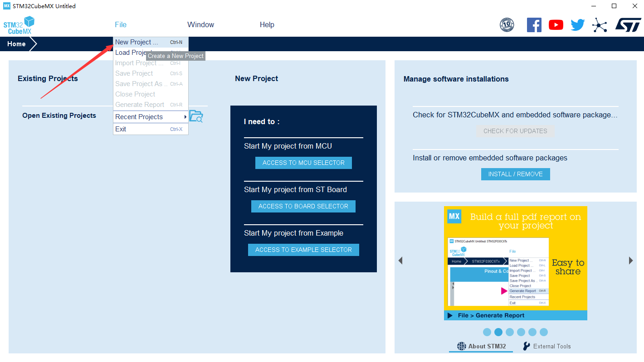Click 'Manage software installations' heading
Screen dimensions: 644x362
(456, 79)
